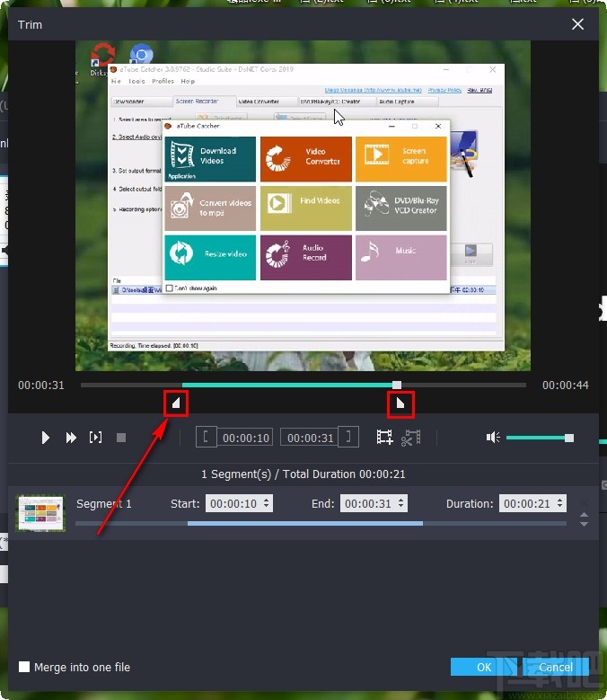Click the add-segment filmstrip plus icon
The image size is (607, 700).
384,437
